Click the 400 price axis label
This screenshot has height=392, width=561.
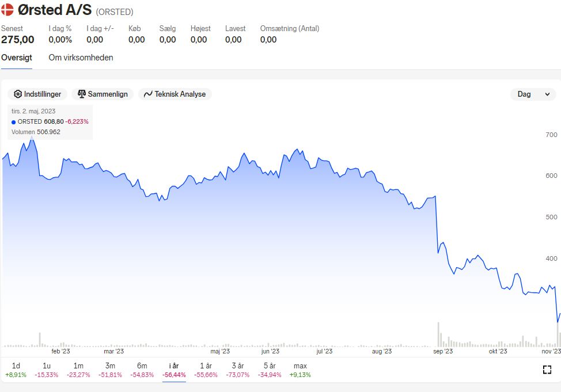coord(551,258)
